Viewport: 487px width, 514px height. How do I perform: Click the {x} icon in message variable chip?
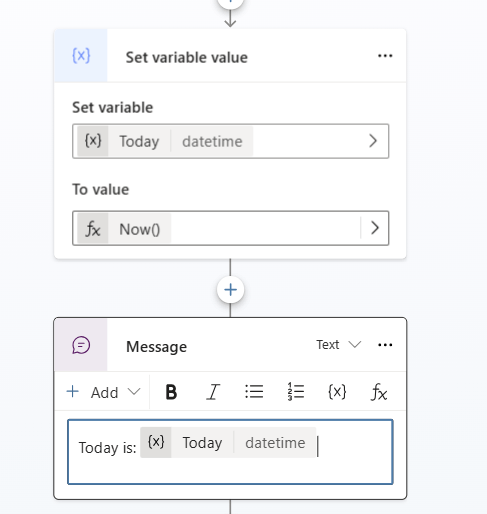(x=156, y=442)
